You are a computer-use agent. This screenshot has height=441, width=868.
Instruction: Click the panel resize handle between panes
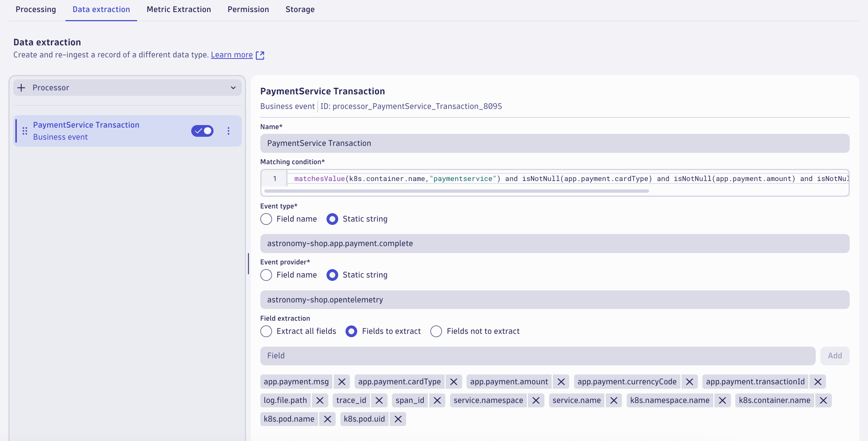248,263
